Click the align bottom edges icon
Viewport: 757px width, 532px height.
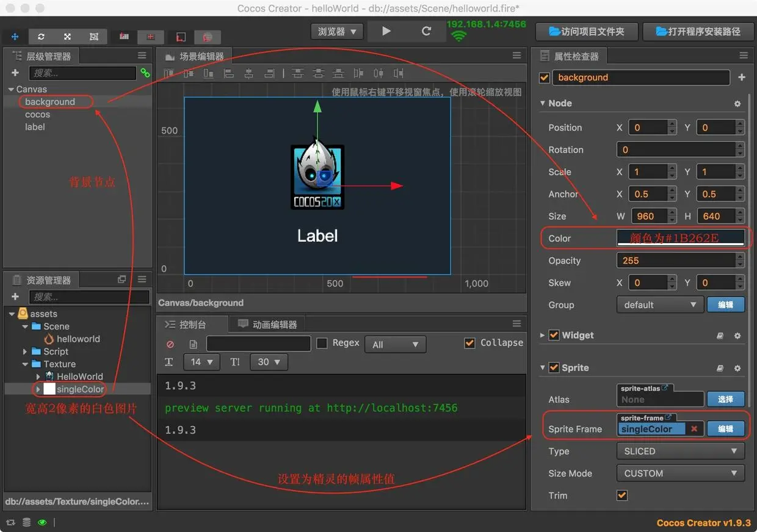[x=209, y=73]
